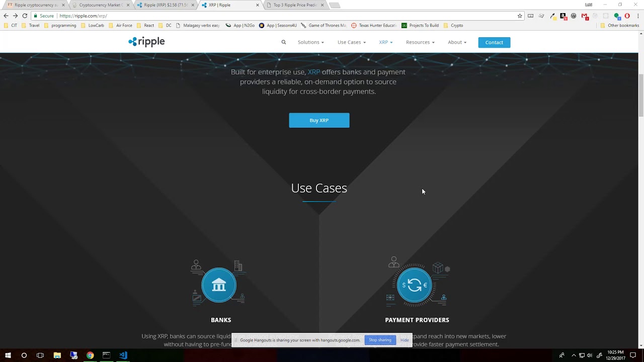The width and height of the screenshot is (644, 362).
Task: Click the PAYMENT PROVIDERS heading text
Action: [417, 320]
